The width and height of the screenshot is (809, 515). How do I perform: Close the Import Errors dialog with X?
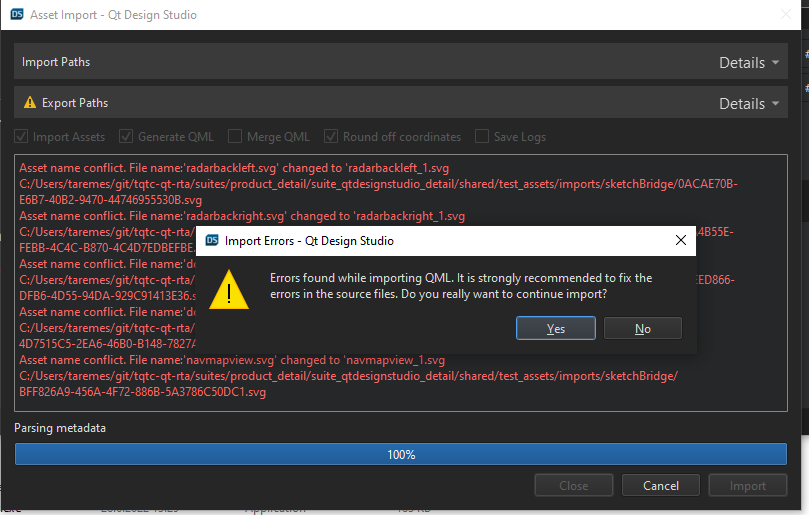click(x=680, y=241)
